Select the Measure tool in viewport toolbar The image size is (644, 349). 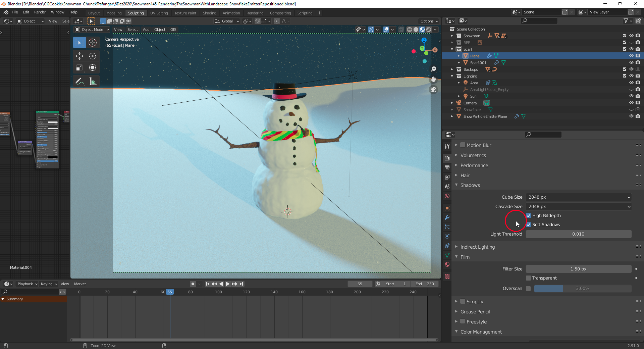pyautogui.click(x=93, y=81)
